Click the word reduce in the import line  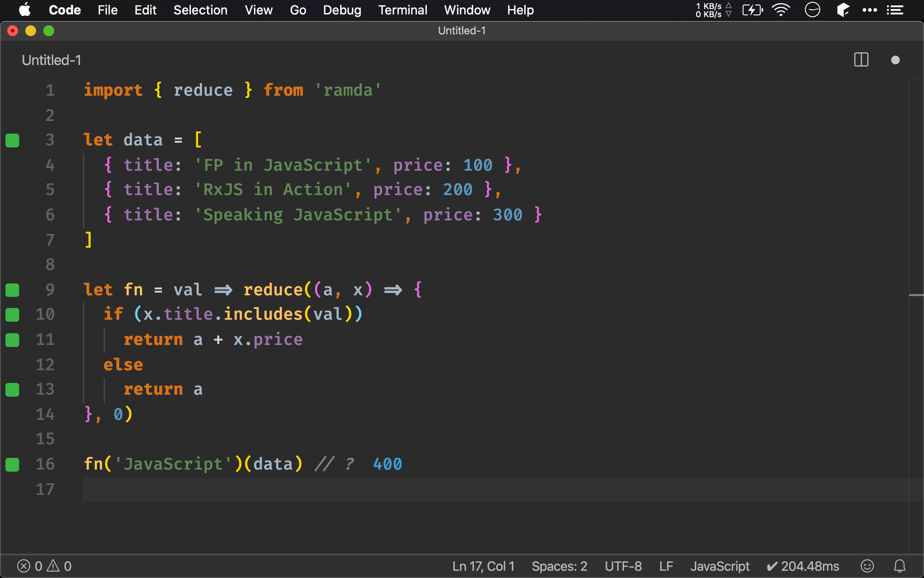pyautogui.click(x=203, y=90)
